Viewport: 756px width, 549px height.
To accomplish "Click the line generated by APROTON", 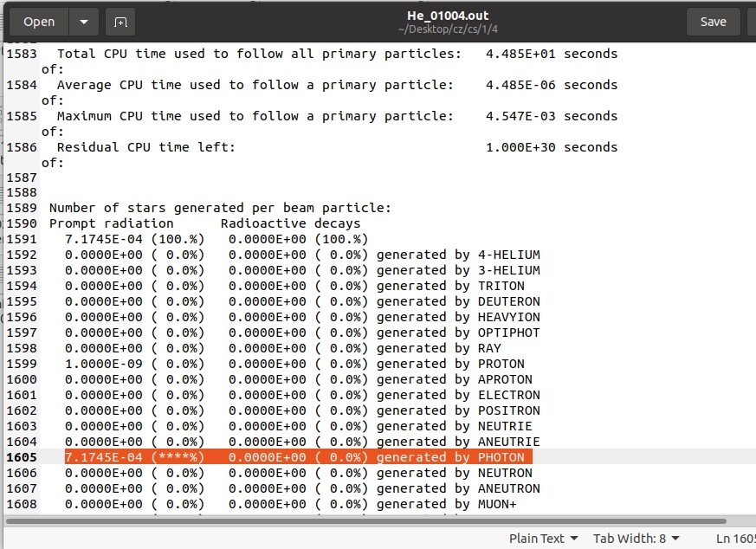I will (x=299, y=379).
